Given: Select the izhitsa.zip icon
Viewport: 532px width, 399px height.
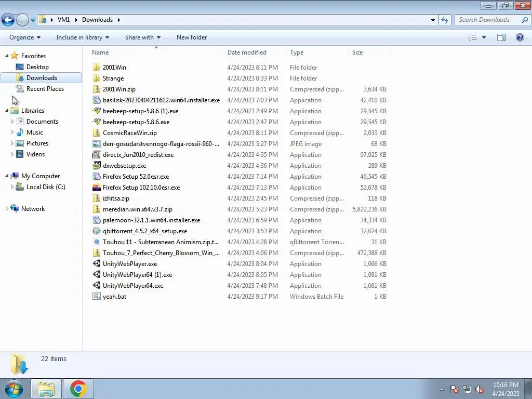Looking at the screenshot, I should pos(96,198).
